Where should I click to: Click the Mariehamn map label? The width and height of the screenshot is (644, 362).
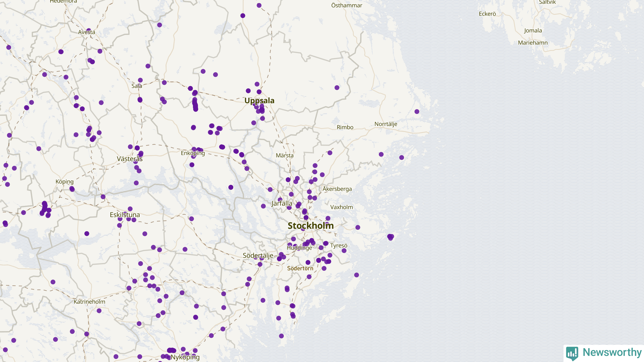[533, 43]
